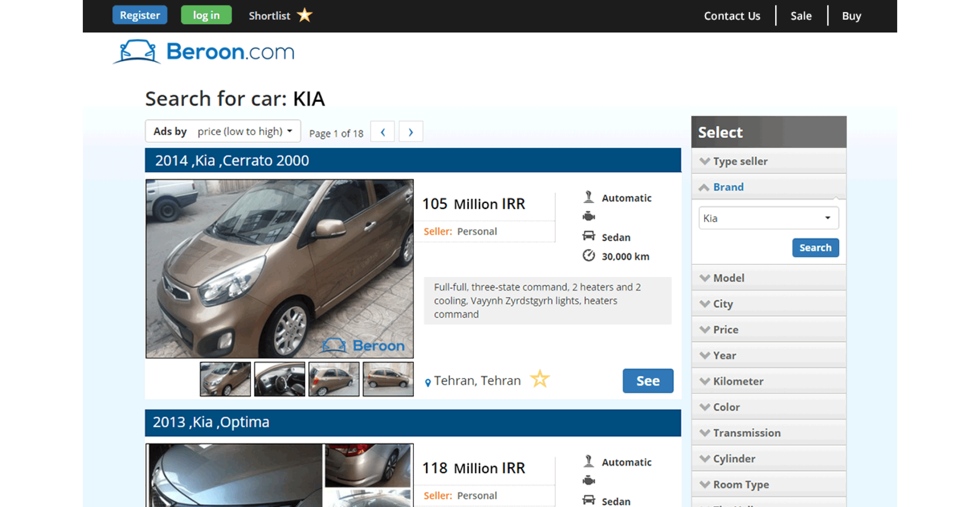Expand the Color filter
Image resolution: width=980 pixels, height=507 pixels.
click(768, 407)
